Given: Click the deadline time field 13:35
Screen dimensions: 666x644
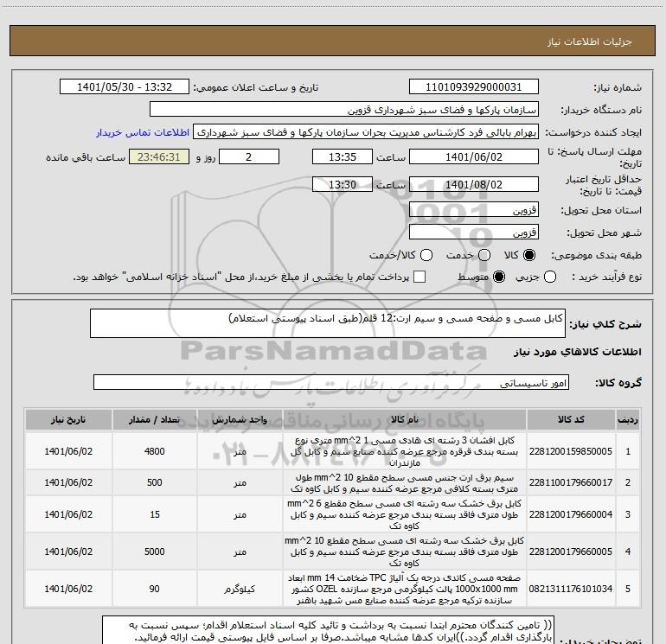Looking at the screenshot, I should click(343, 157).
